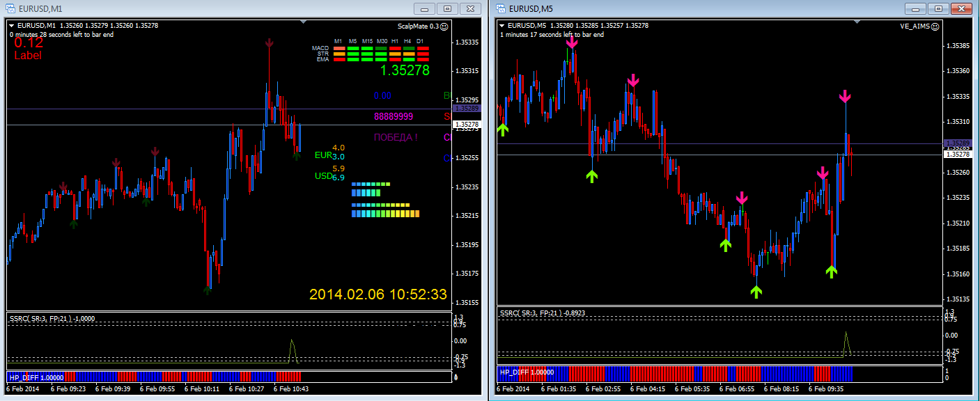Select the pink sell arrow above 1.35335 spike in M5
Screen dimensions: 980x401
(x=845, y=95)
